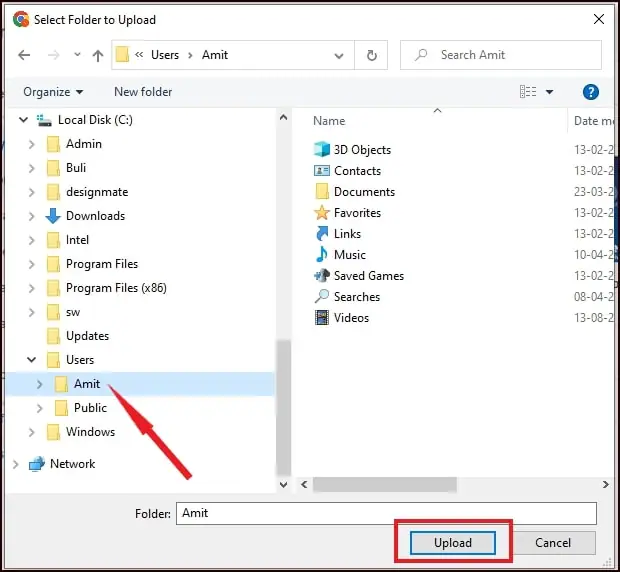Image resolution: width=620 pixels, height=572 pixels.
Task: Create a New folder
Action: [x=143, y=92]
